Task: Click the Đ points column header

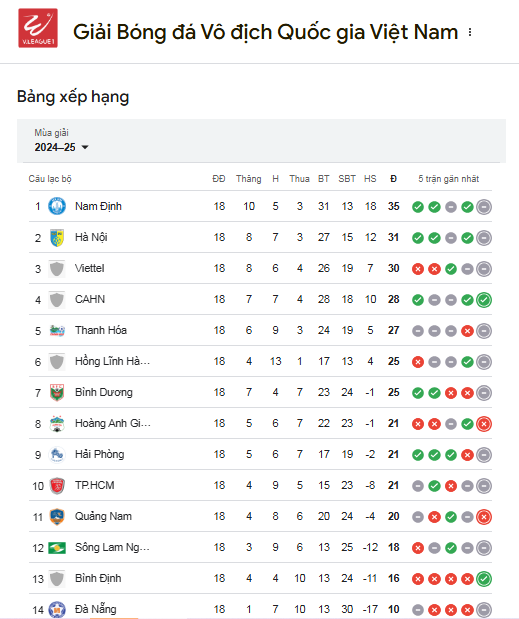Action: 393,179
